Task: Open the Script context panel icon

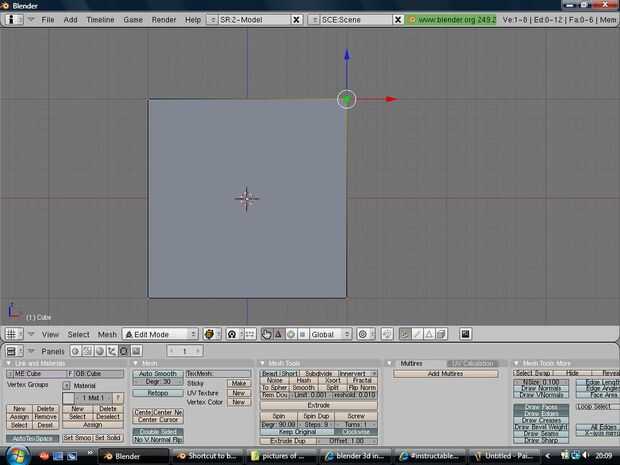Action: click(x=87, y=351)
